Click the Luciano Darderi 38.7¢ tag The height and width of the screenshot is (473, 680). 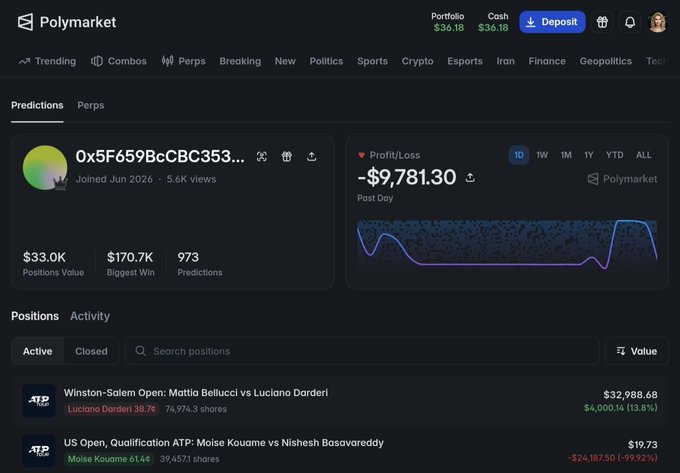point(112,409)
